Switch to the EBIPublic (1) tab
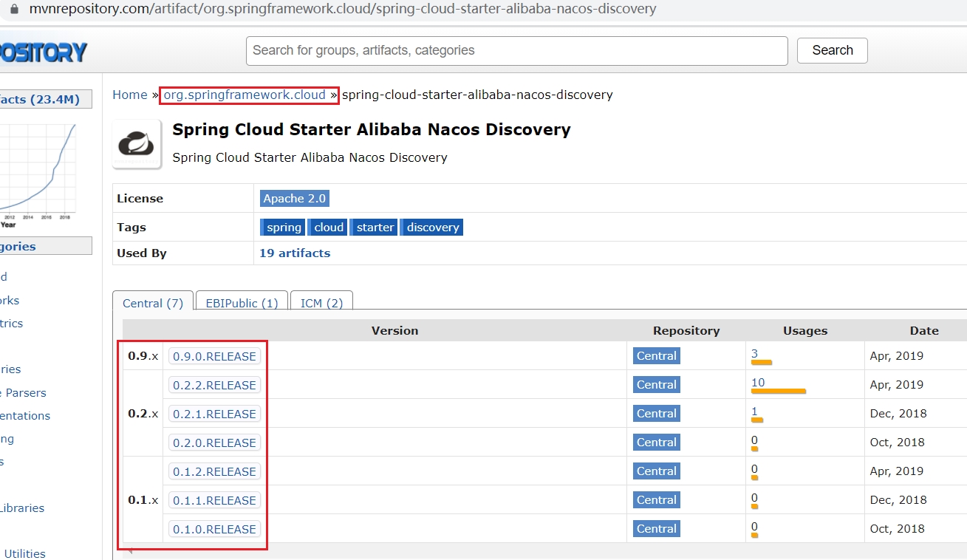The width and height of the screenshot is (967, 560). [x=241, y=301]
